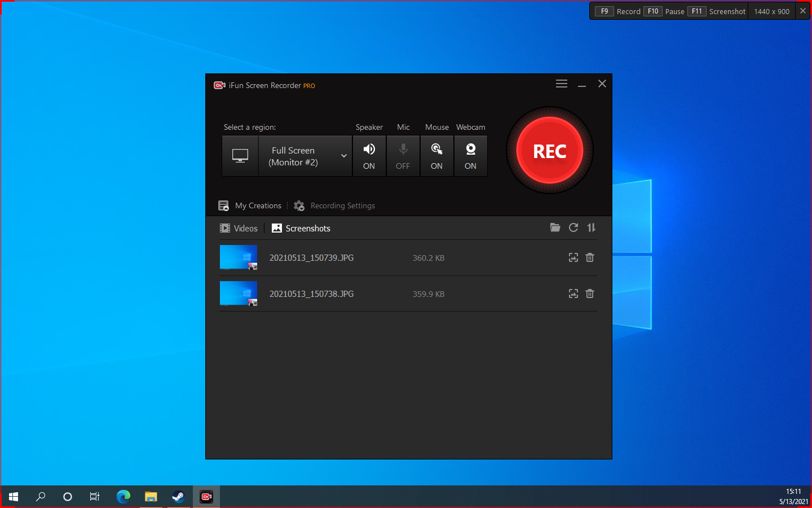Select the Screenshots tab

point(301,228)
